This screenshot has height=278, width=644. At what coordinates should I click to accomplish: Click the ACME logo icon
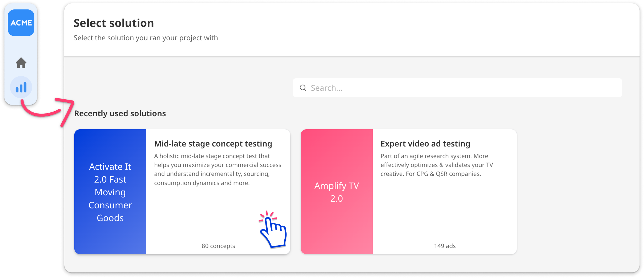[21, 23]
